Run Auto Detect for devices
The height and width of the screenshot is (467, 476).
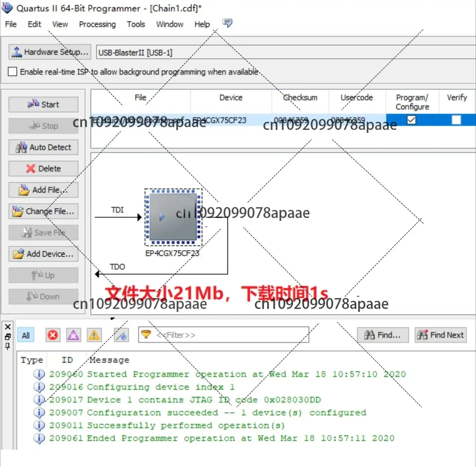[x=43, y=147]
